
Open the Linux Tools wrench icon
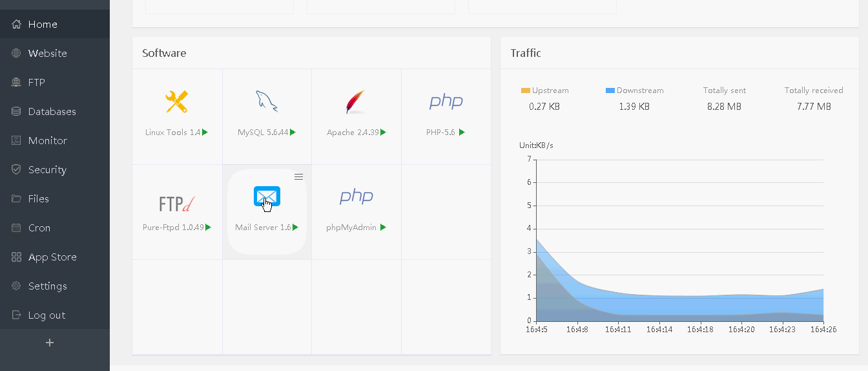(176, 101)
